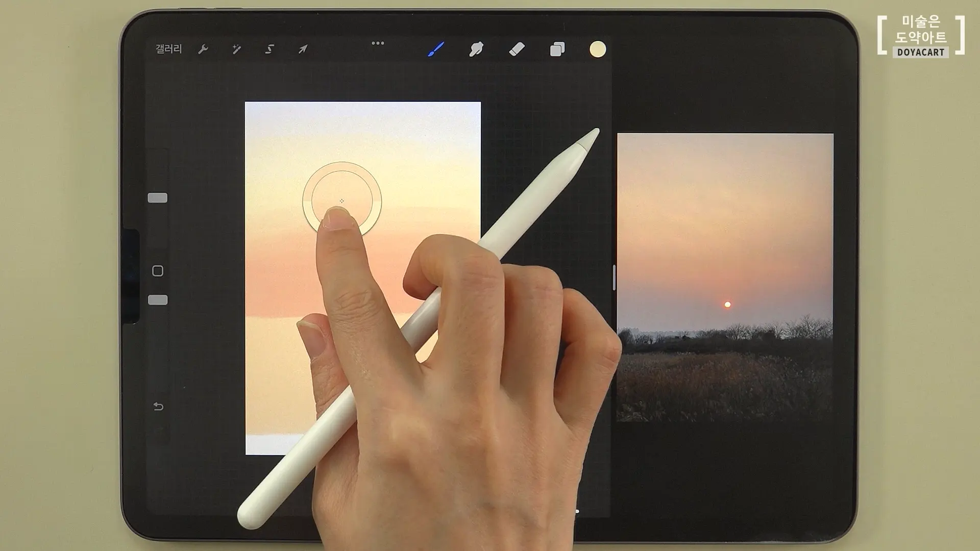The height and width of the screenshot is (551, 980).
Task: Tap the split view divider handle
Action: coord(614,278)
